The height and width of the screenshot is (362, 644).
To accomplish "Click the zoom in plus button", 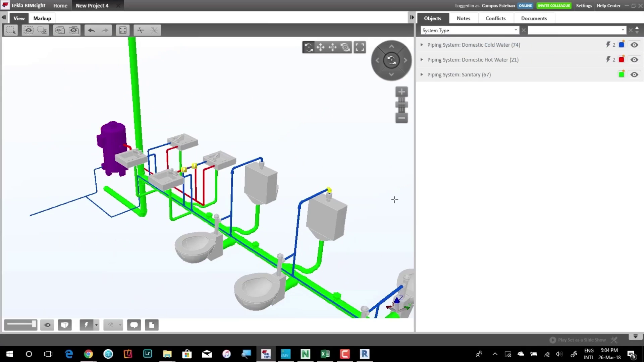I will 401,92.
